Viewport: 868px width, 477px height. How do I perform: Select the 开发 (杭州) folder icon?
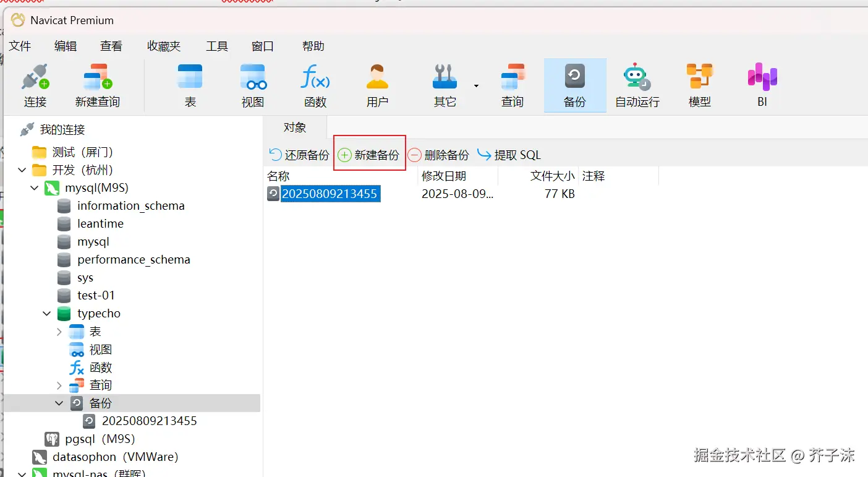pyautogui.click(x=40, y=170)
